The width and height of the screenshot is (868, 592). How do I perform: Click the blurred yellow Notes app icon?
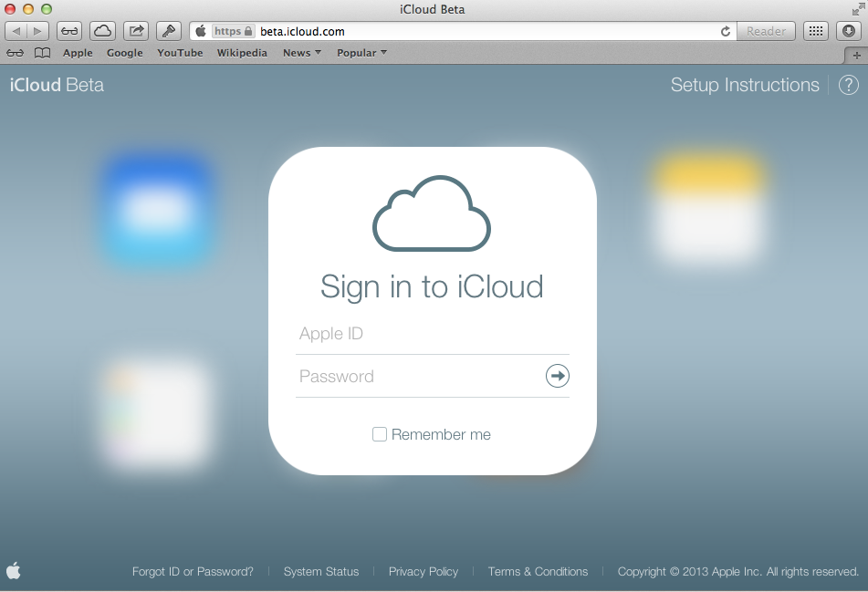coord(708,207)
